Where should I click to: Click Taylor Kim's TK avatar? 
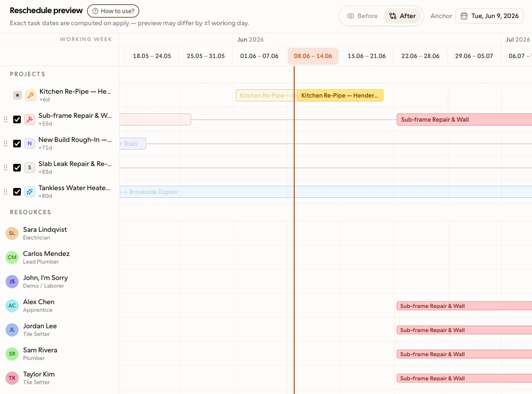click(12, 378)
